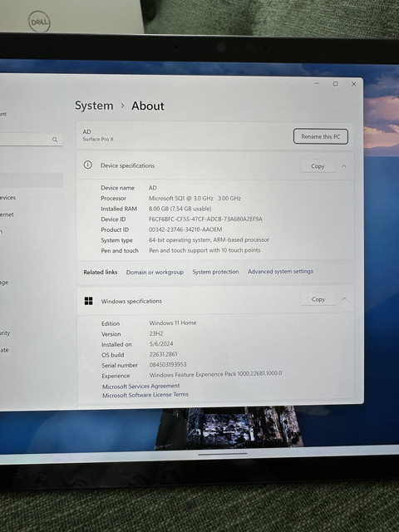Click the Device name value AD
Screen dimensions: 399x532
pos(153,188)
